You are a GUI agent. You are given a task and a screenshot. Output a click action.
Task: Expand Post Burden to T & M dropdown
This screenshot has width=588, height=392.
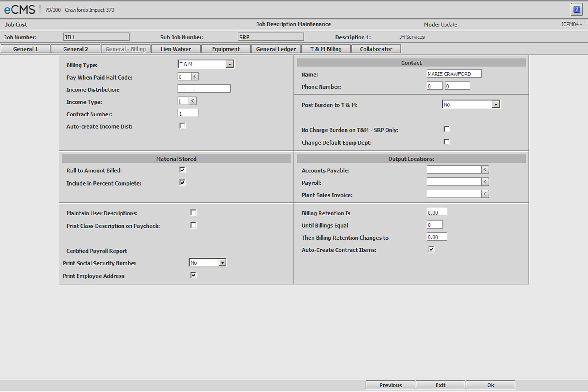[496, 105]
